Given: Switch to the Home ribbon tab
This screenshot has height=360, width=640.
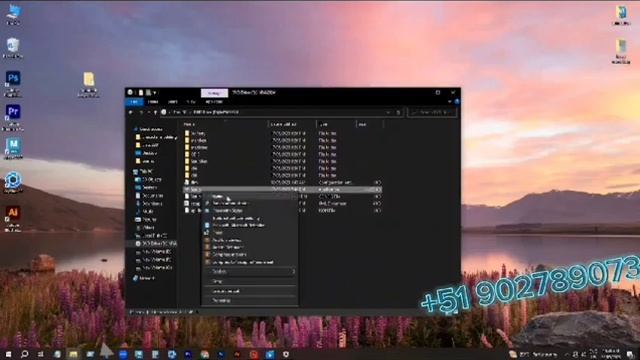Looking at the screenshot, I should pos(153,102).
